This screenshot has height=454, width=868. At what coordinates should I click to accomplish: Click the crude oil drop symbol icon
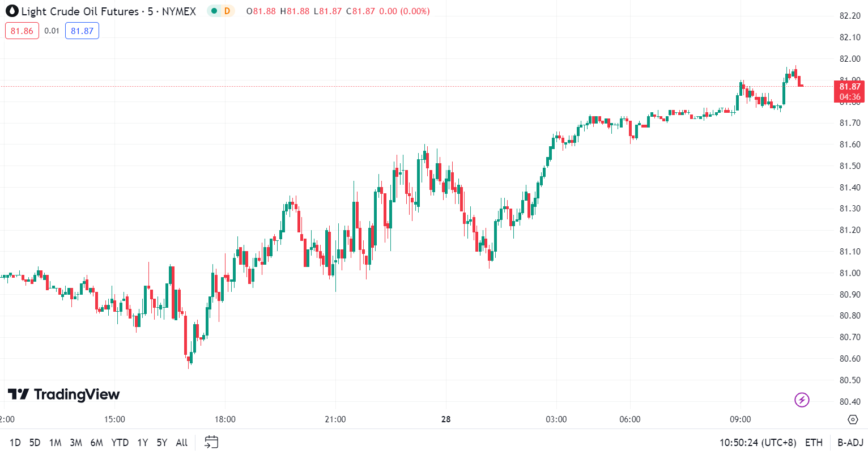(x=12, y=11)
